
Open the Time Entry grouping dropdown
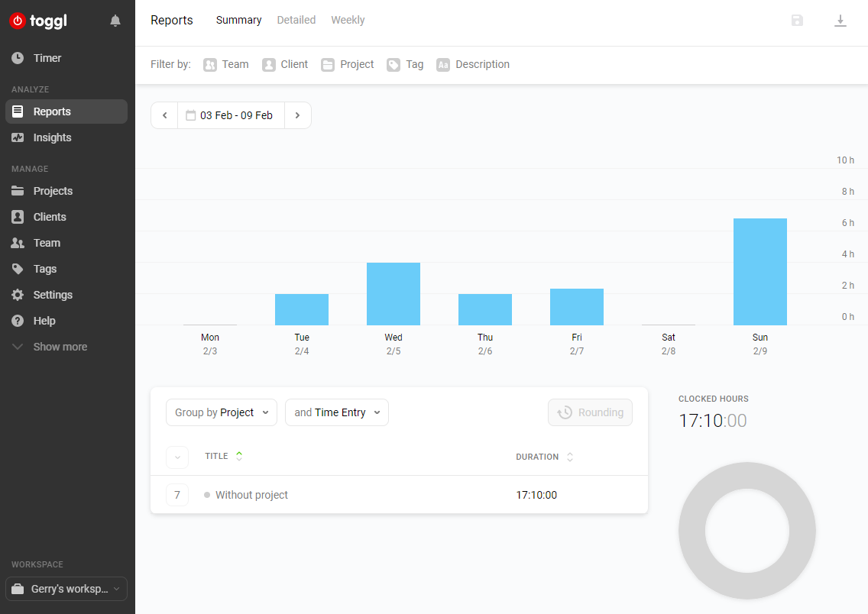[x=337, y=412]
